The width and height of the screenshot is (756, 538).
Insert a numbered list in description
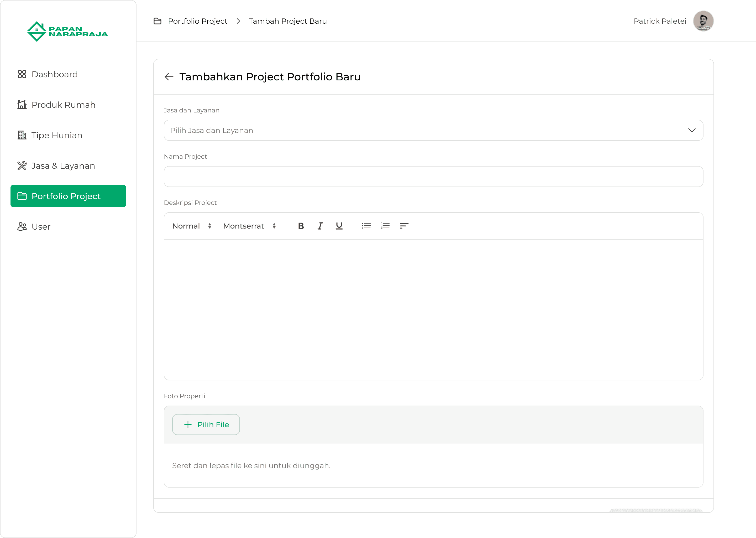385,226
